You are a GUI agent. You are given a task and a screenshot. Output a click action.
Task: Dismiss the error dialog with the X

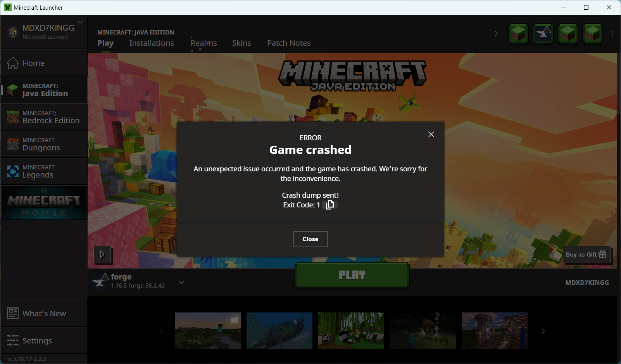coord(431,134)
